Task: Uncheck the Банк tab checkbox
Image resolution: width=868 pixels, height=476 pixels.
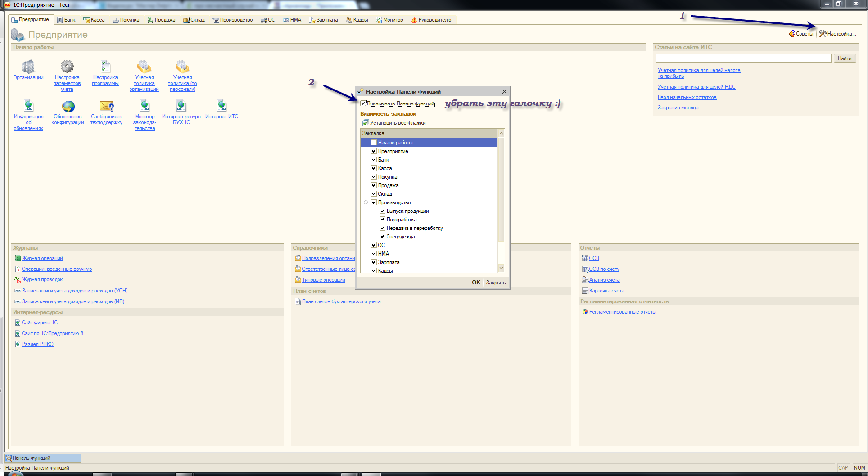Action: pyautogui.click(x=374, y=160)
